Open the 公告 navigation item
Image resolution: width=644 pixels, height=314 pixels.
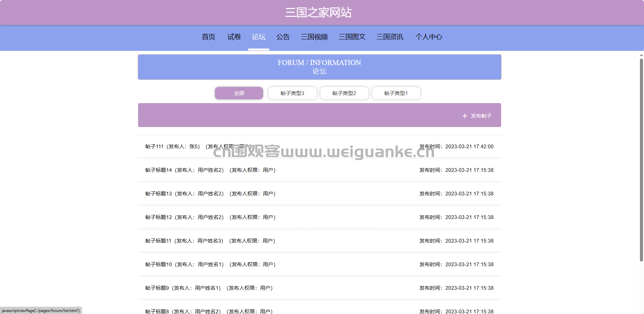(283, 37)
